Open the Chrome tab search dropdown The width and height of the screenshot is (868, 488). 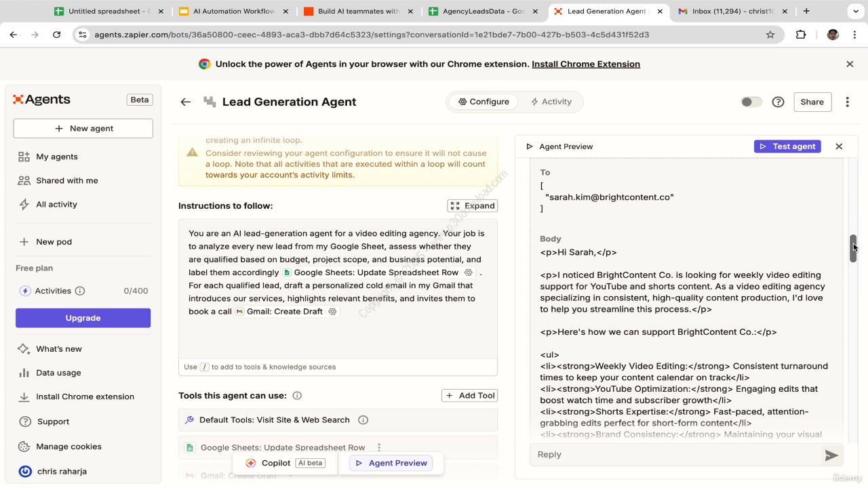point(852,12)
